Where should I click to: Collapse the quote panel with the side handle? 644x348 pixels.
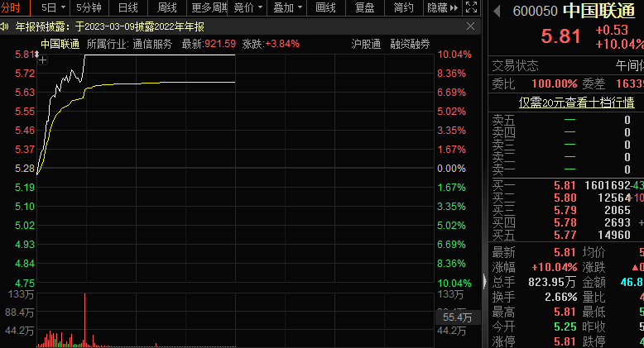click(x=484, y=281)
